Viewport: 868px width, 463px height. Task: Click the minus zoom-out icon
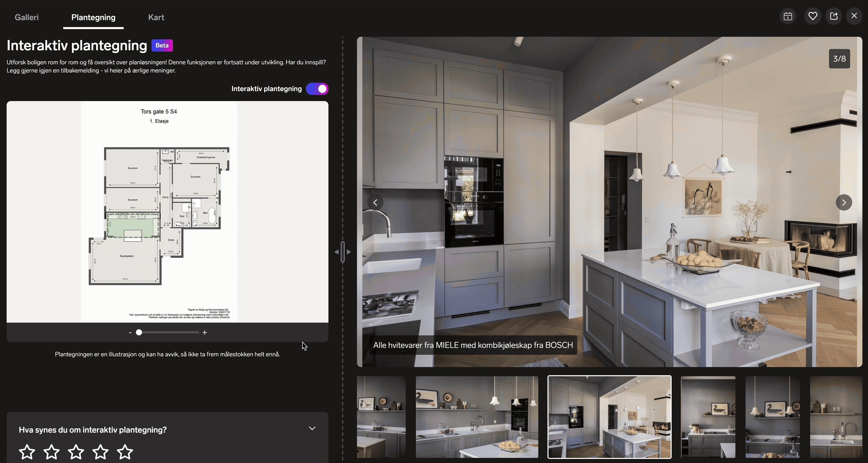pyautogui.click(x=130, y=333)
